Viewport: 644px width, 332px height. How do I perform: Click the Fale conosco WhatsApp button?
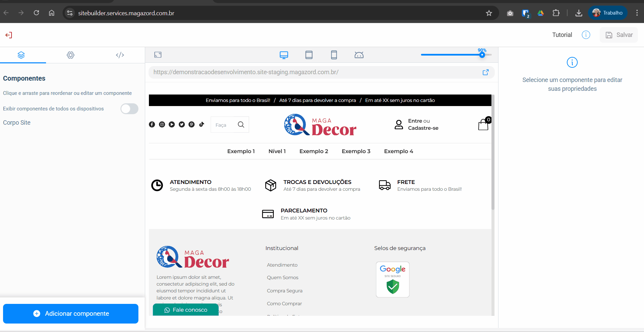click(186, 310)
